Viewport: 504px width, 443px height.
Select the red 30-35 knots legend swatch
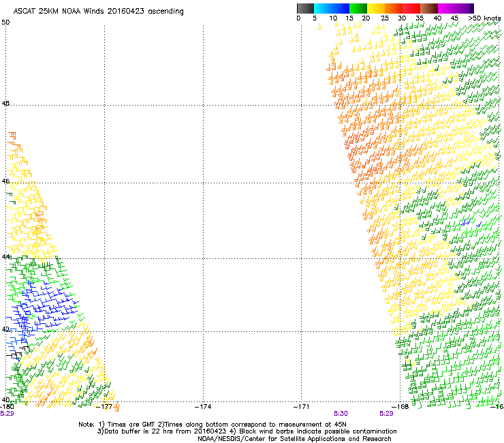coord(411,8)
